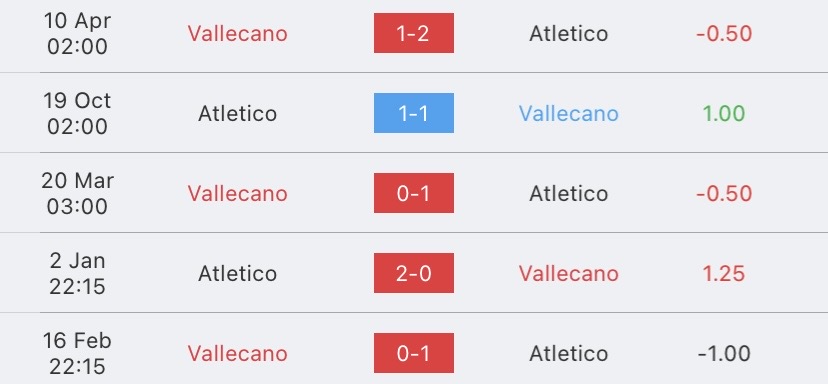This screenshot has height=384, width=828.
Task: Open Vallecano in the 16 Feb row
Action: point(238,353)
